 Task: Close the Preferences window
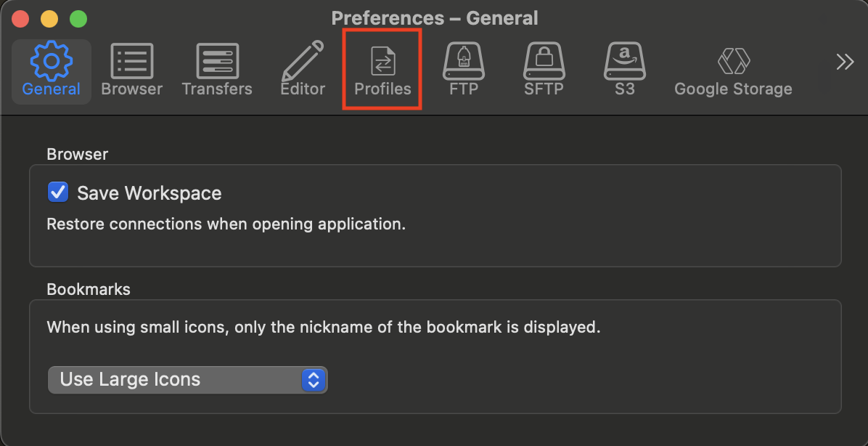point(20,18)
